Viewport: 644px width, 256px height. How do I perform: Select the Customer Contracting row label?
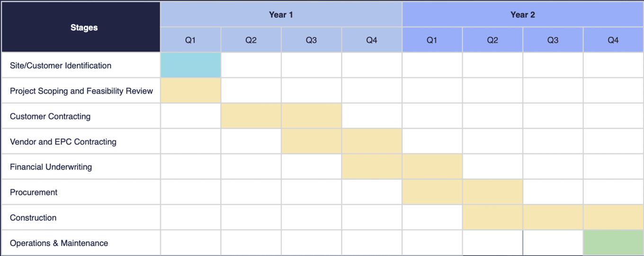(50, 116)
